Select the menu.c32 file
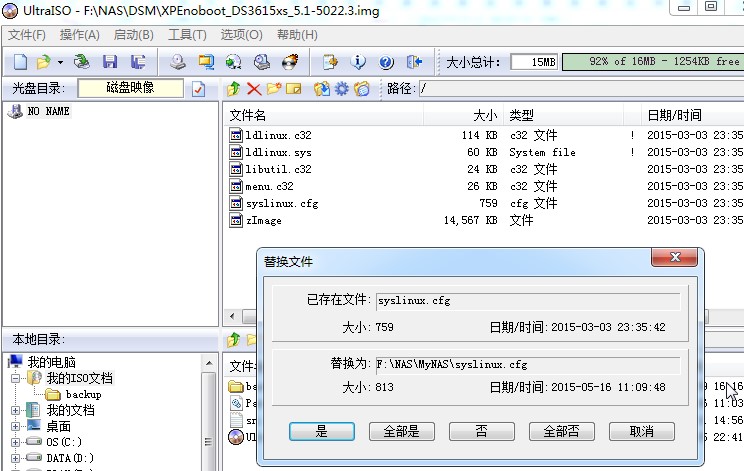Screen dimensions: 744x471 269,186
